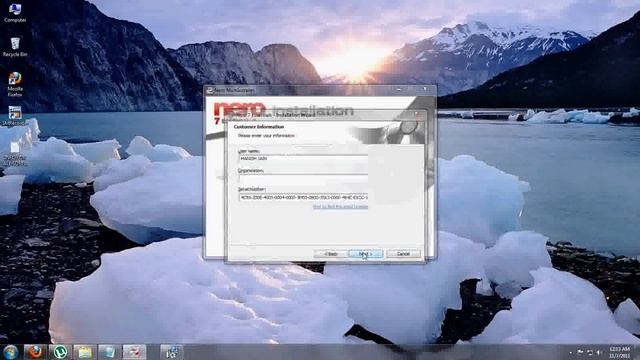The height and width of the screenshot is (360, 640).
Task: Click the Show desktop strip at the taskbar edge
Action: coord(637,352)
